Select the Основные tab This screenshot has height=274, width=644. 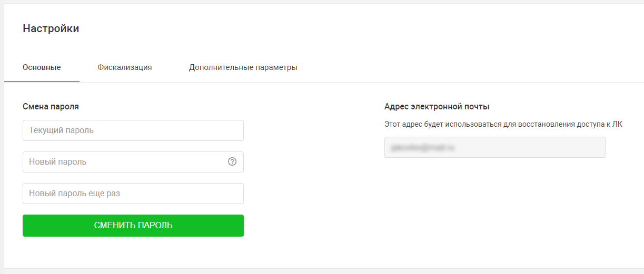[x=42, y=67]
